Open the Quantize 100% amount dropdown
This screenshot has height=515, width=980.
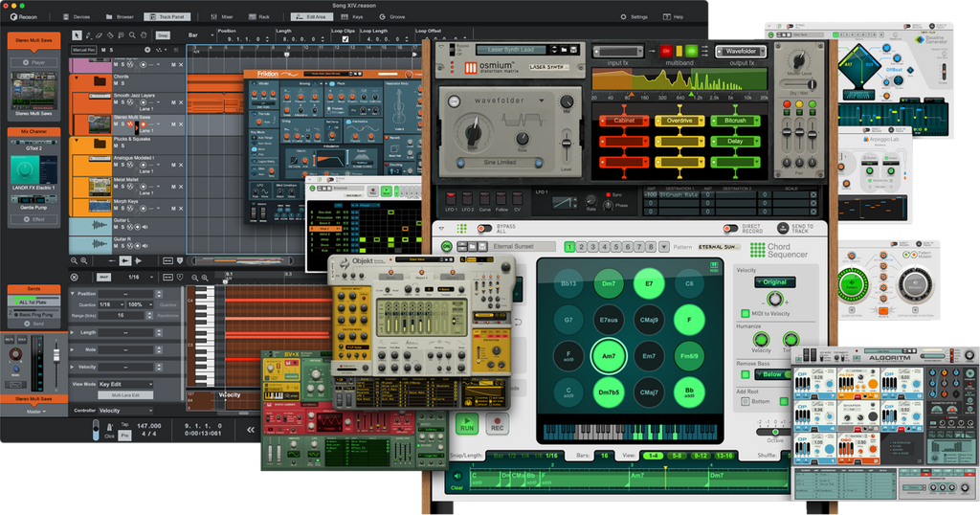140,304
